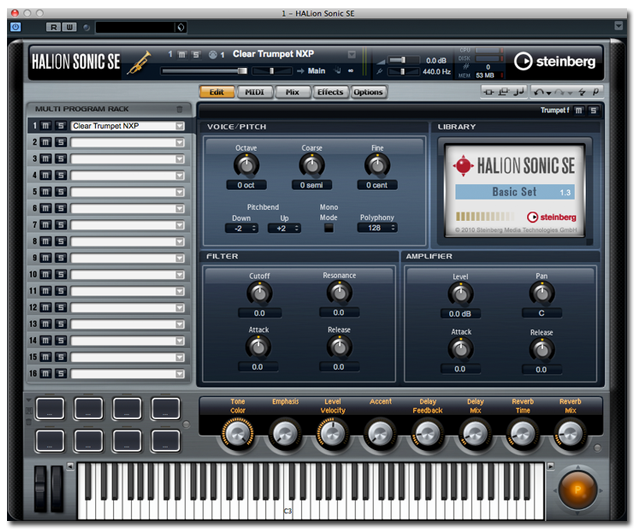Click the second global toolbar icon

click(503, 92)
